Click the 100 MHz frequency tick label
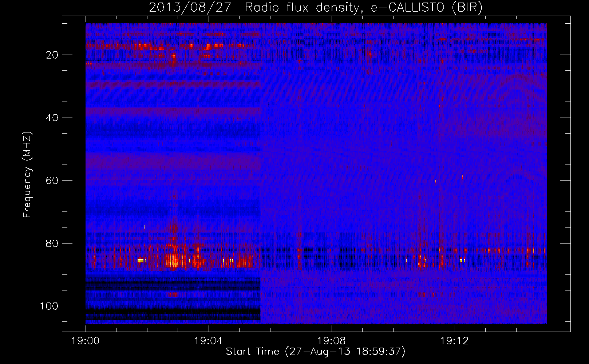The image size is (589, 364). click(x=49, y=306)
